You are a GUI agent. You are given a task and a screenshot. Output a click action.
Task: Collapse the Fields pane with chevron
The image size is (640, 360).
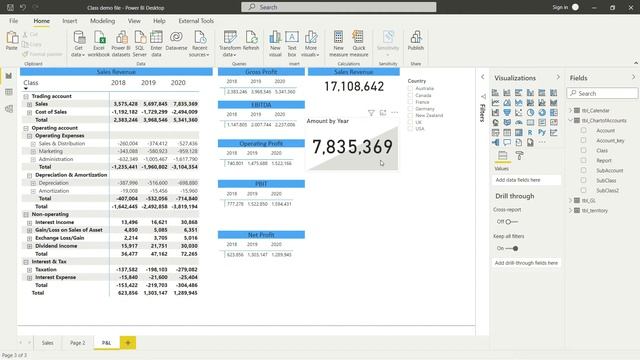click(x=633, y=77)
